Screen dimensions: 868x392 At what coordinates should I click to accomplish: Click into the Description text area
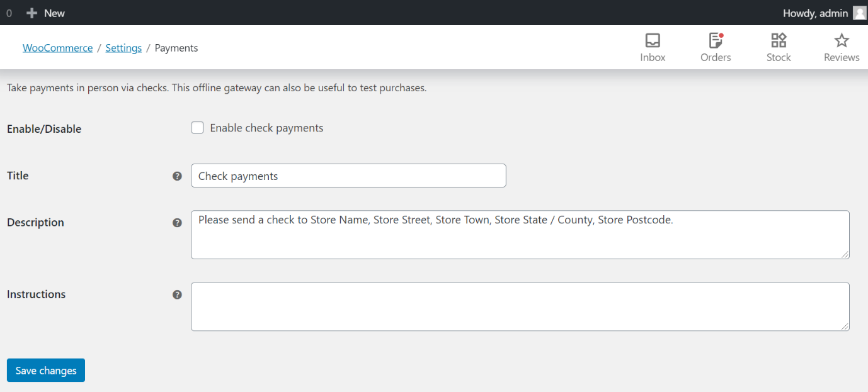click(x=520, y=235)
